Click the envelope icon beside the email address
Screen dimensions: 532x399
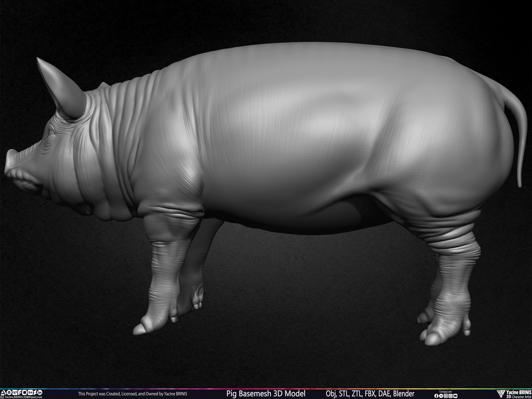2,397
